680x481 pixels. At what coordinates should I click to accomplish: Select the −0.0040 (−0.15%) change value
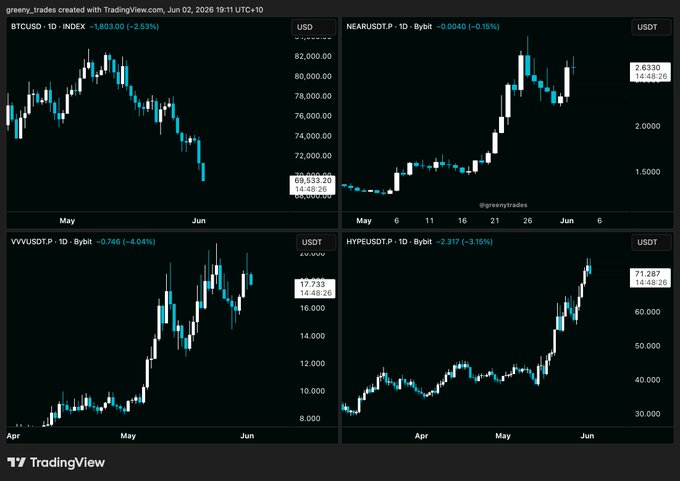point(468,26)
